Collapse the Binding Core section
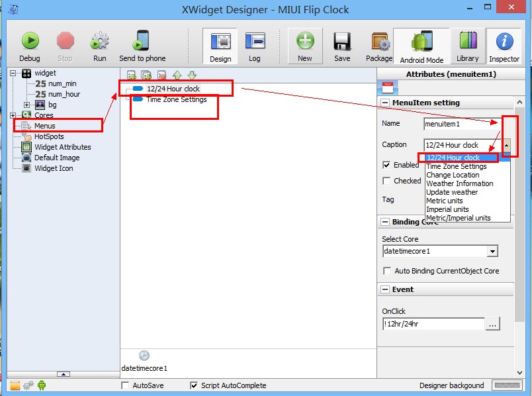This screenshot has width=532, height=396. click(384, 222)
